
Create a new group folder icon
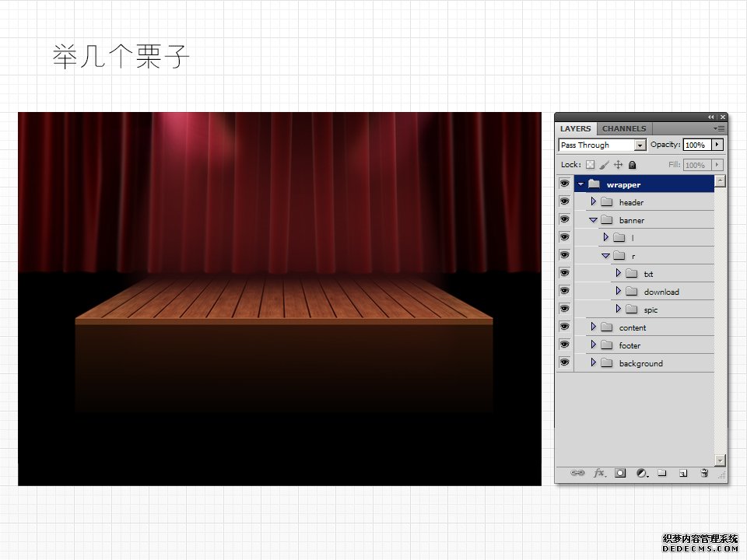click(x=661, y=473)
